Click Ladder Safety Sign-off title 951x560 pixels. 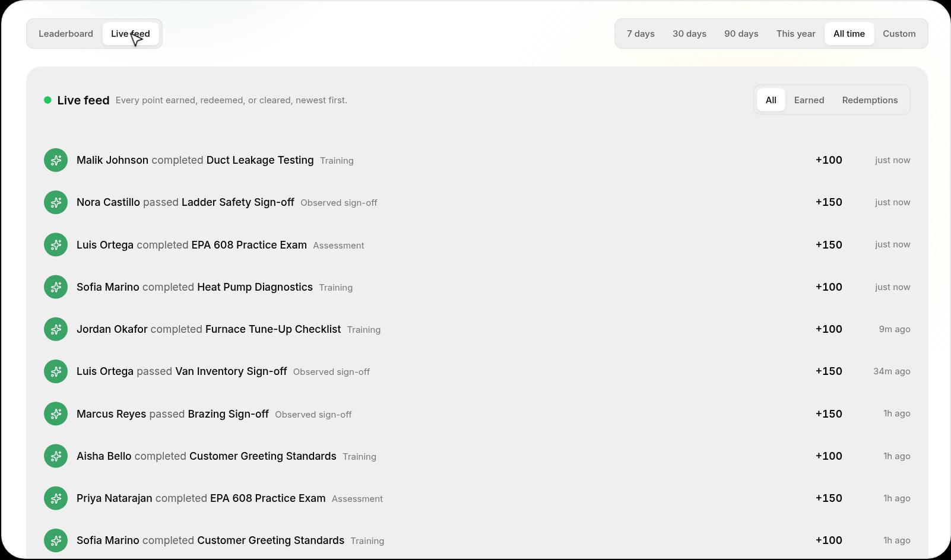[237, 202]
